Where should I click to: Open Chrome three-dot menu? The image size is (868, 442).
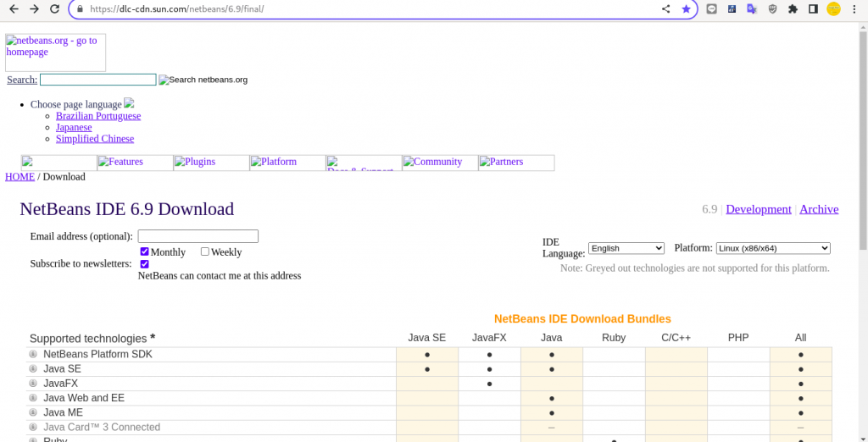tap(854, 8)
